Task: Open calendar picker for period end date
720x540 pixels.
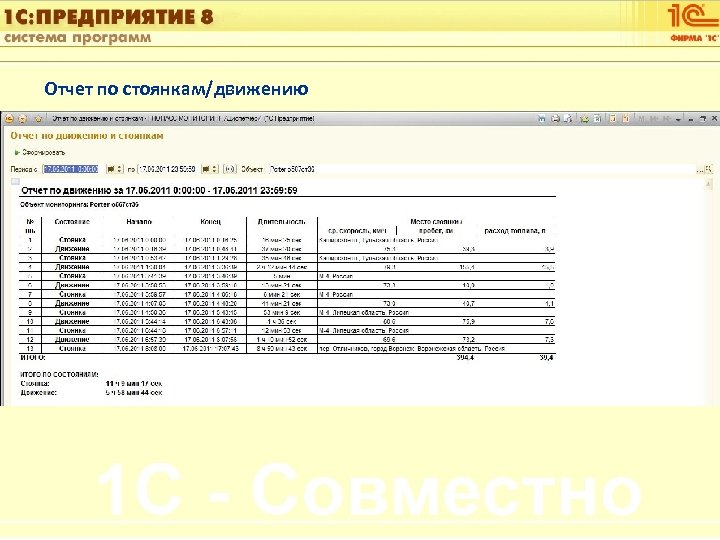Action: tap(205, 169)
